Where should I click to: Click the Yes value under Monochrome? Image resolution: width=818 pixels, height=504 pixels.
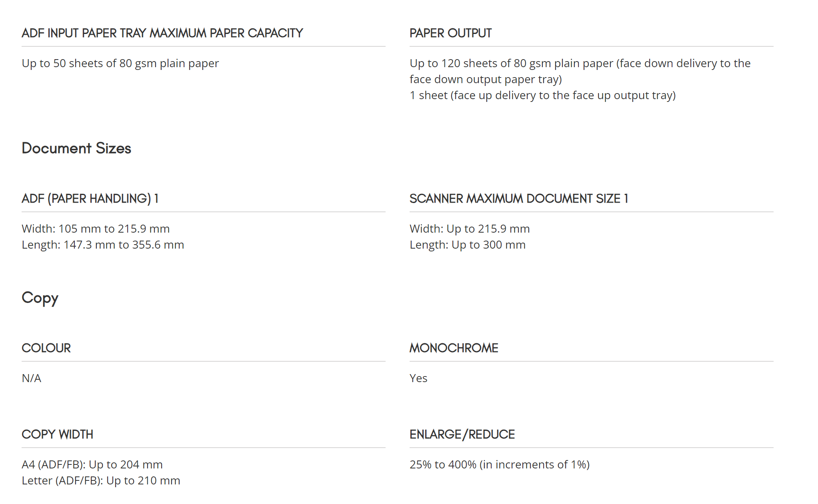(418, 378)
